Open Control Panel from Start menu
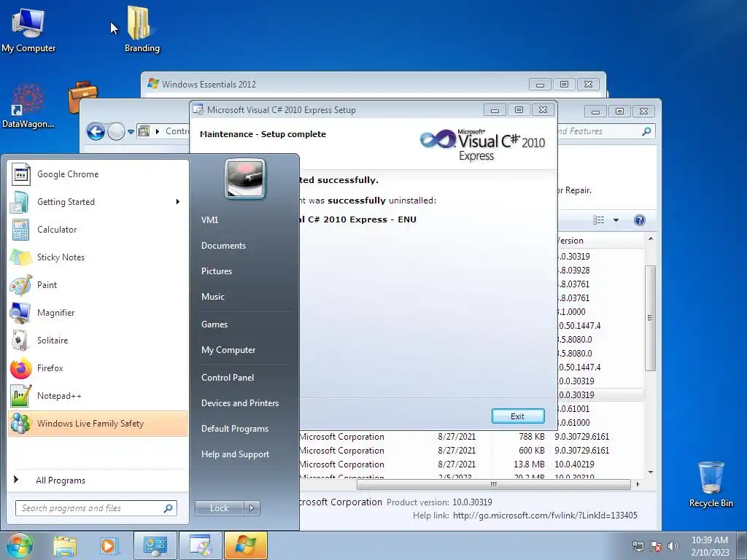The width and height of the screenshot is (747, 560). (x=228, y=378)
